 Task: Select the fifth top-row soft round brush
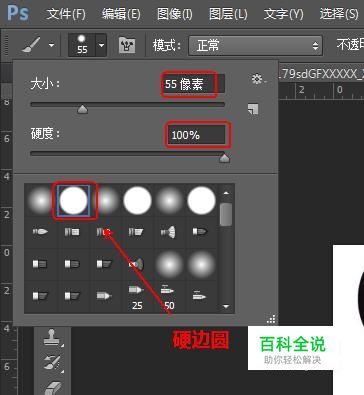[x=169, y=201]
